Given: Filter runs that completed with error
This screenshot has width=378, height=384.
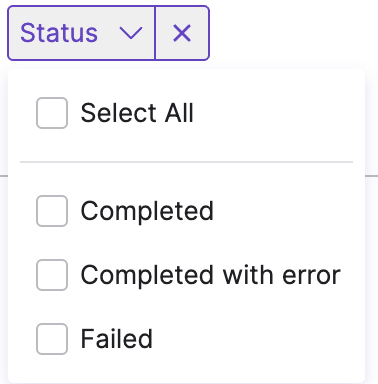Looking at the screenshot, I should [52, 275].
